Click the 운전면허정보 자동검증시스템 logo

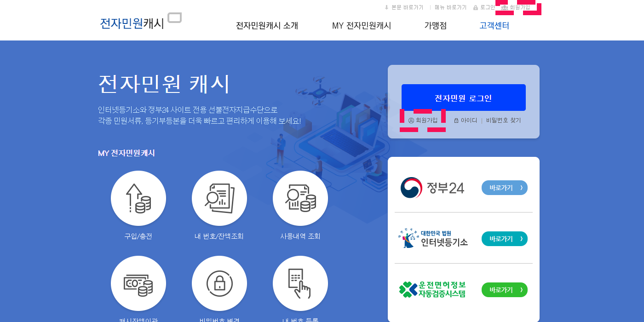click(432, 290)
